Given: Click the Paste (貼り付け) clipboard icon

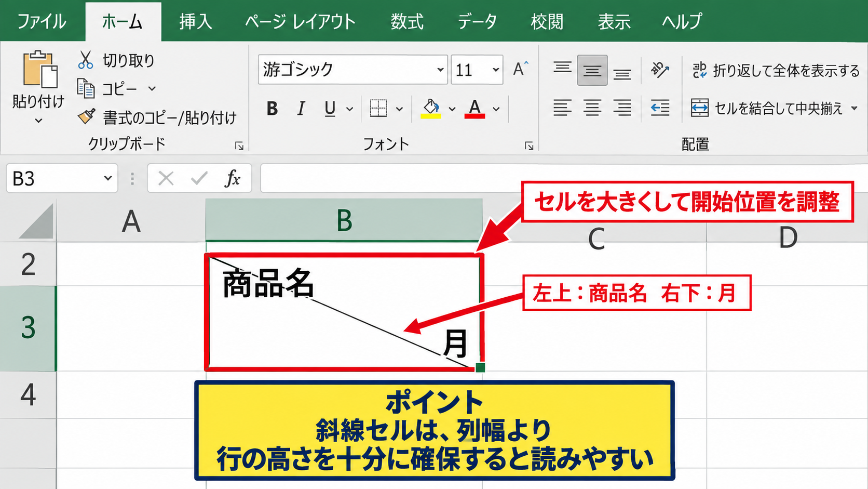Looking at the screenshot, I should tap(39, 69).
